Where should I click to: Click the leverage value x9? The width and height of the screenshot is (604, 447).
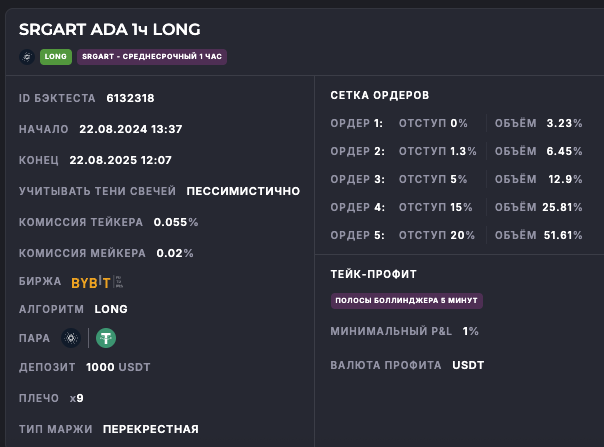(77, 398)
